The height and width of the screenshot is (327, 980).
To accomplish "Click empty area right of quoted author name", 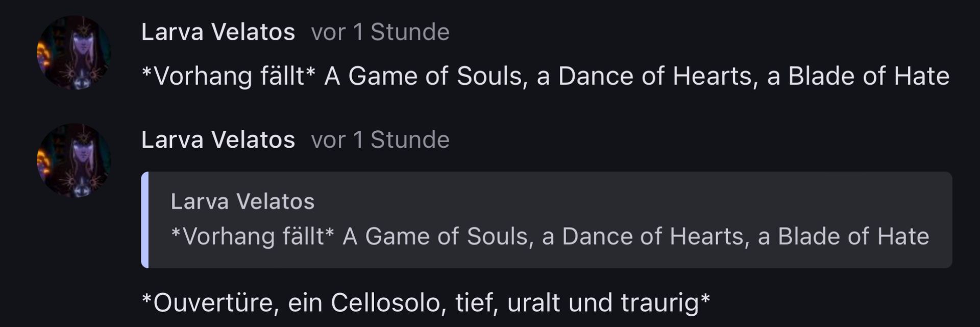I will click(612, 202).
